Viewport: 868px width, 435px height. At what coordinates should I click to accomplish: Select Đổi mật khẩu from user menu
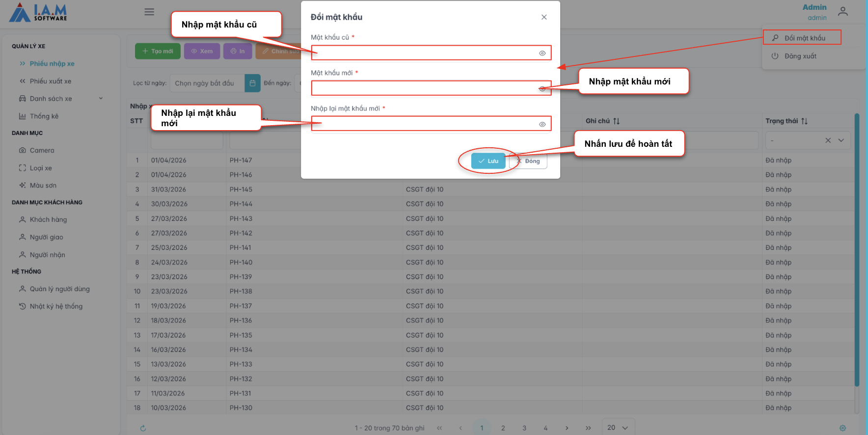pos(804,38)
